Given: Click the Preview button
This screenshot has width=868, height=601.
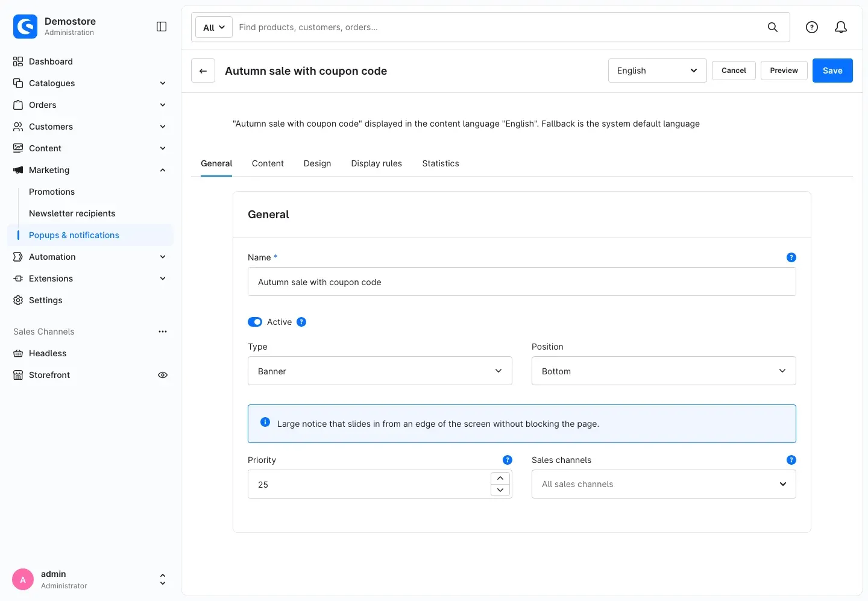Looking at the screenshot, I should pos(784,71).
